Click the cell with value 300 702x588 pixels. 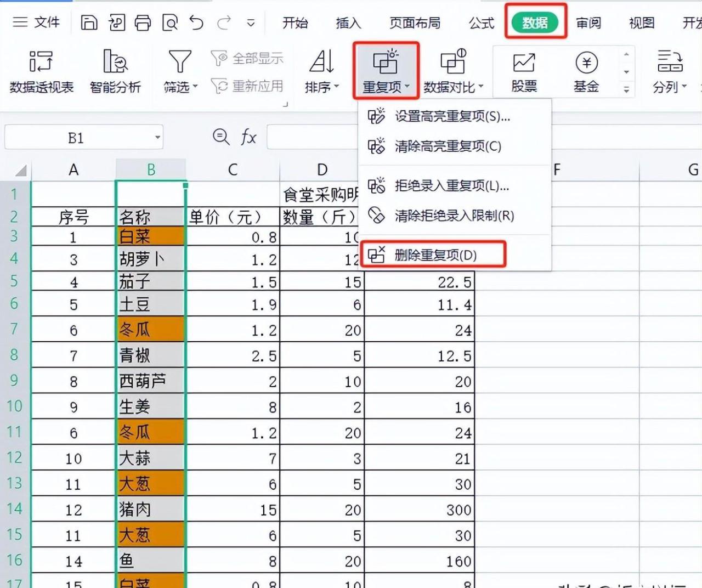pyautogui.click(x=420, y=510)
